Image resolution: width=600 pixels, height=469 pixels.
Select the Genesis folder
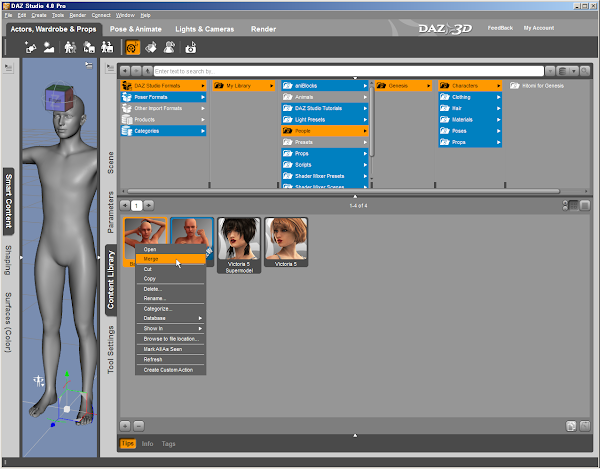(403, 86)
